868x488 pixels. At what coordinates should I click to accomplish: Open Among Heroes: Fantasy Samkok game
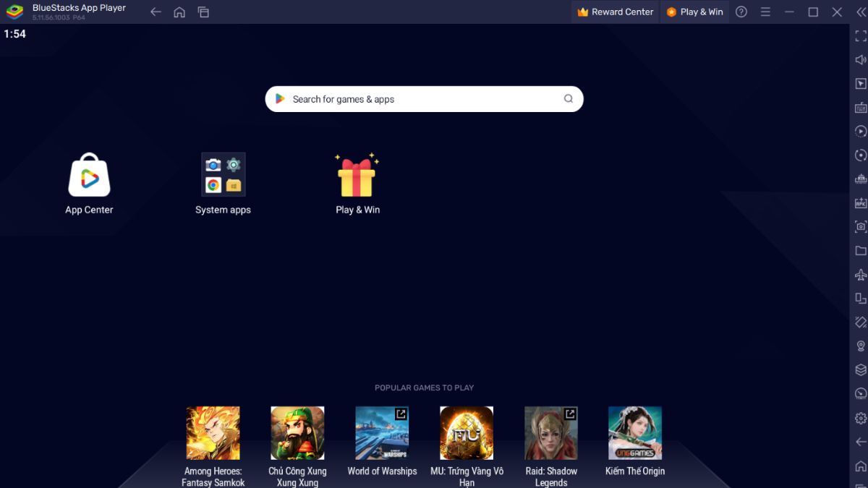[x=213, y=433]
